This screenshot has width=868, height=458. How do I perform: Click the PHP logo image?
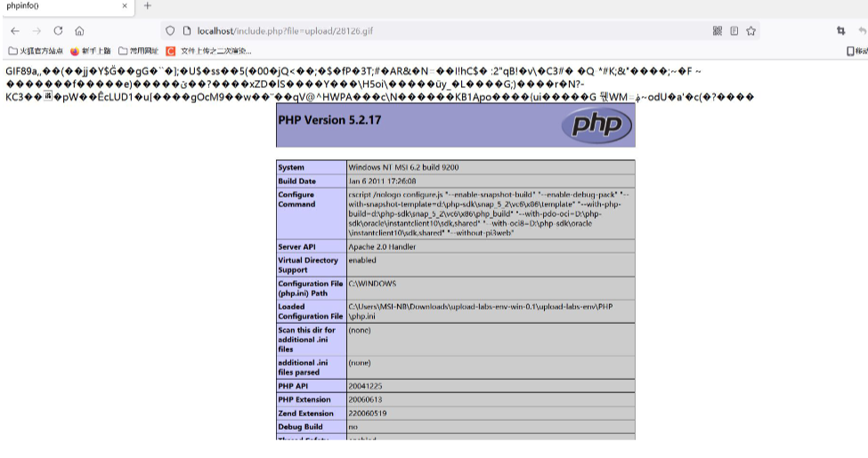596,125
